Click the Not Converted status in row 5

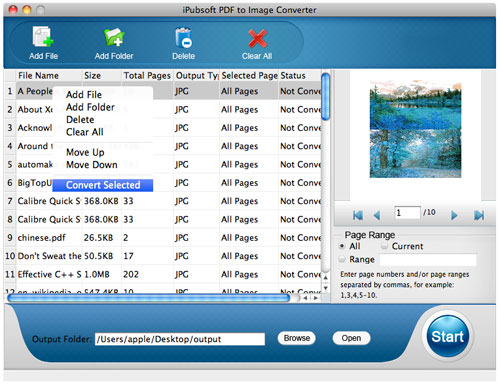tap(300, 164)
